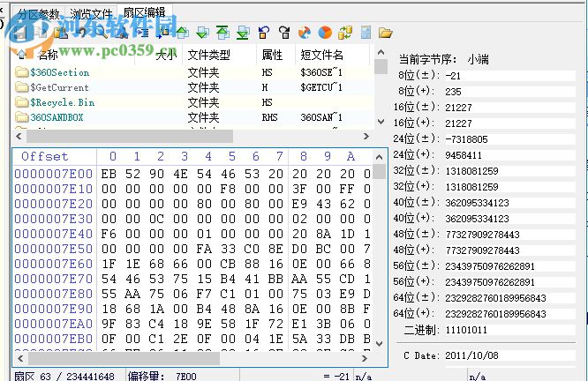Click the 偏移量 7E00 status entry

click(162, 376)
